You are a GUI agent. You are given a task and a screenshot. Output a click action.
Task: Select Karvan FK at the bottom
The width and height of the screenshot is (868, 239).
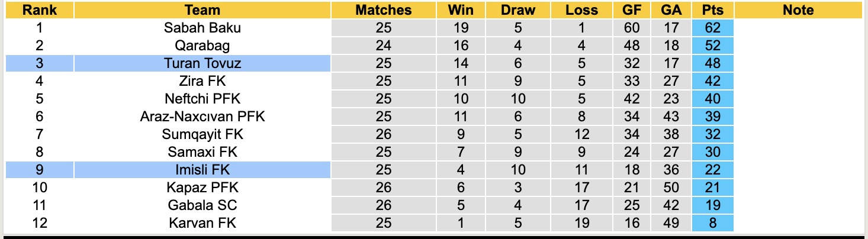202,223
